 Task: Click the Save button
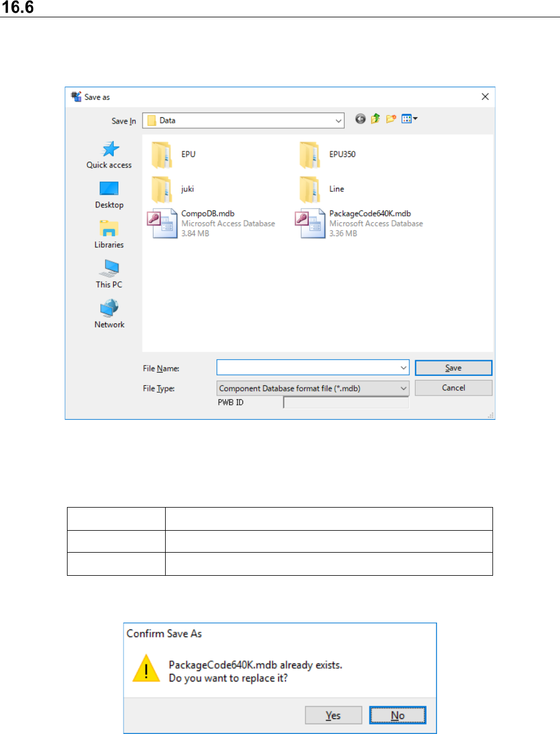(x=453, y=368)
